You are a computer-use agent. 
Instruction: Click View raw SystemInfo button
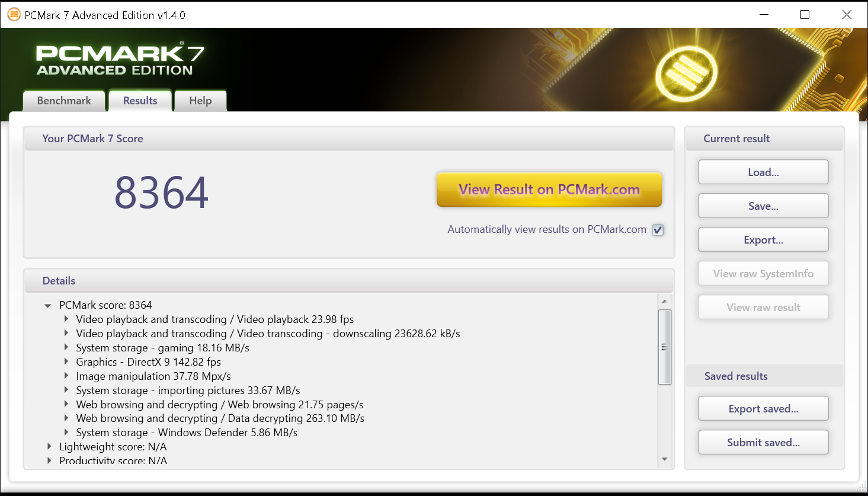tap(763, 274)
